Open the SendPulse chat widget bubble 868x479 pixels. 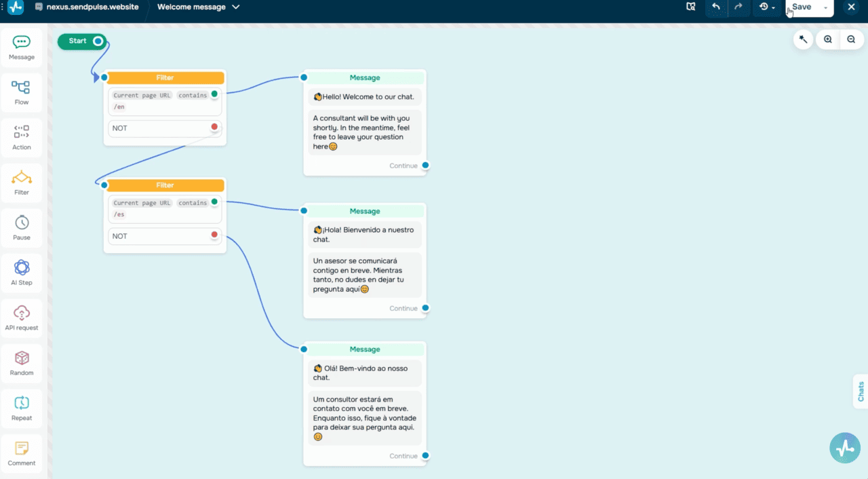coord(845,448)
